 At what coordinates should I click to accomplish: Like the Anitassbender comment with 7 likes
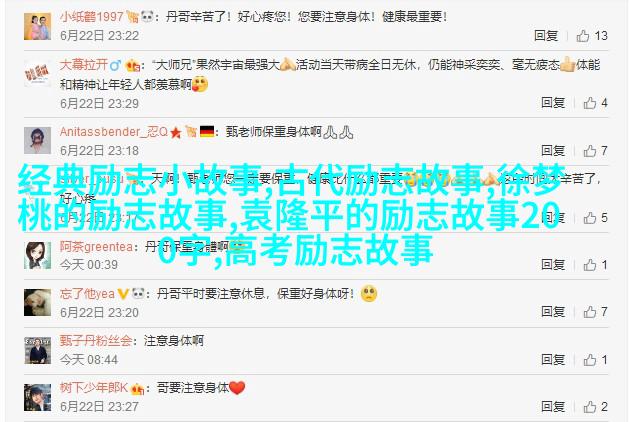589,151
